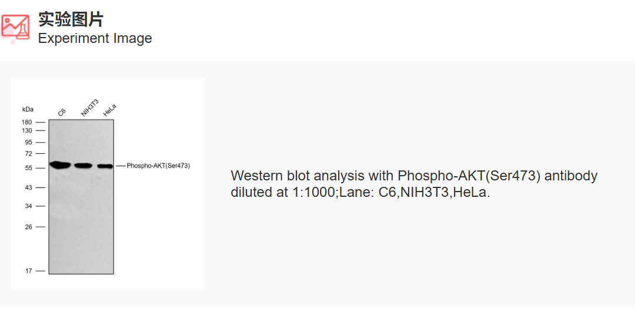The height and width of the screenshot is (312, 644).
Task: Click the 55 kDa marker
Action: (x=29, y=168)
